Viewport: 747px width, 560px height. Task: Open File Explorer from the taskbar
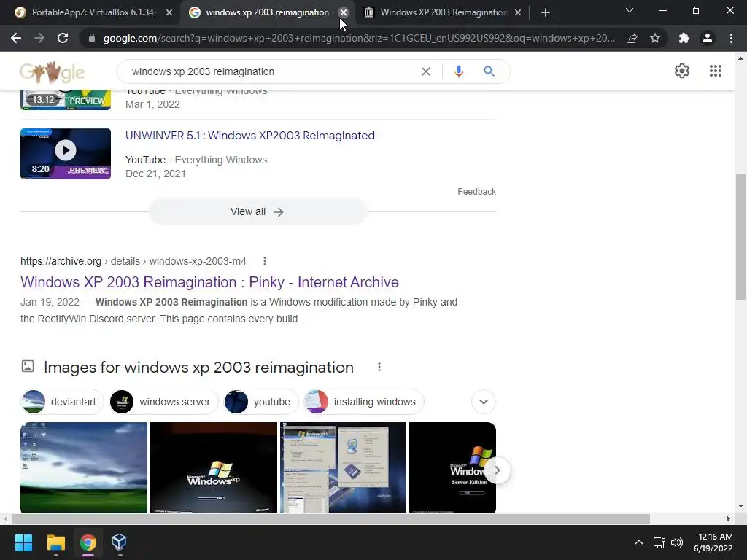[55, 542]
